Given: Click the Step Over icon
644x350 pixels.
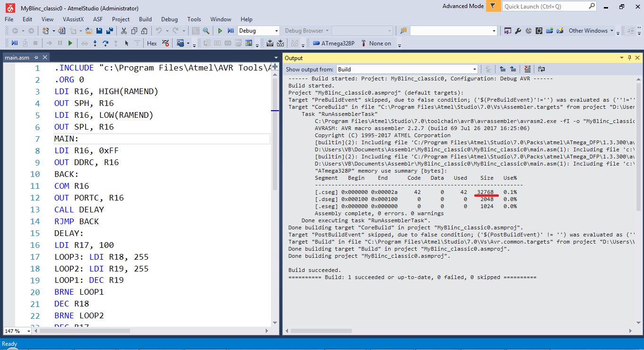Looking at the screenshot, I should 105,43.
